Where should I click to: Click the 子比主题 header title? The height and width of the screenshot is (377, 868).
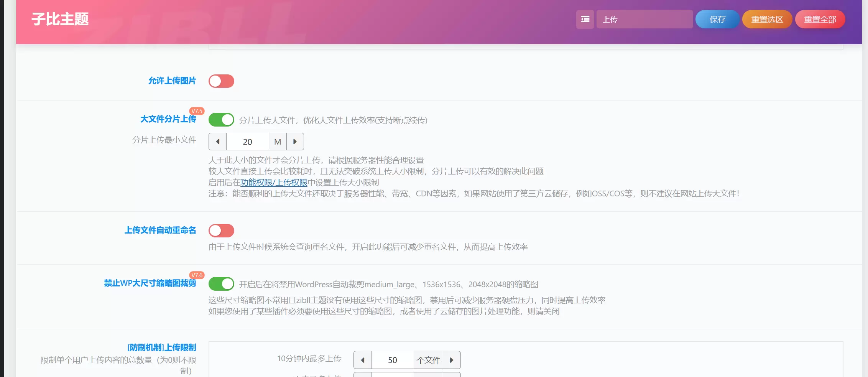pyautogui.click(x=60, y=19)
